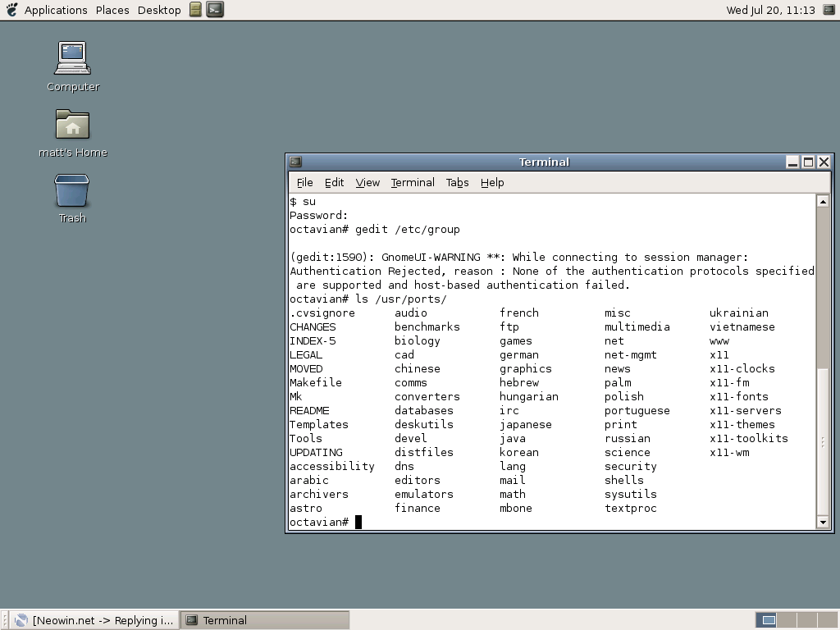The height and width of the screenshot is (630, 840).
Task: Open the Places menu
Action: tap(112, 10)
